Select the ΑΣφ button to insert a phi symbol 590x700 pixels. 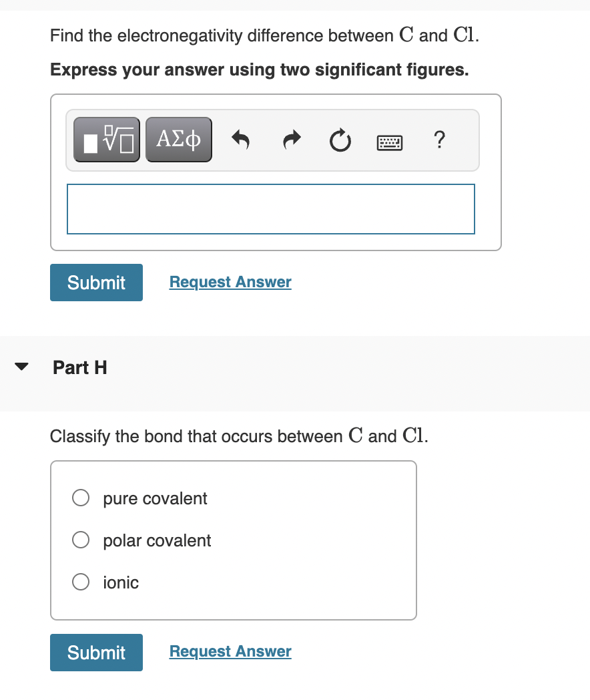click(178, 139)
